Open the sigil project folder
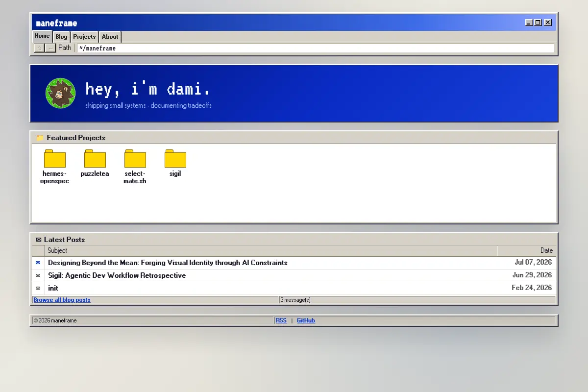Screen dimensions: 588x392 pyautogui.click(x=175, y=159)
